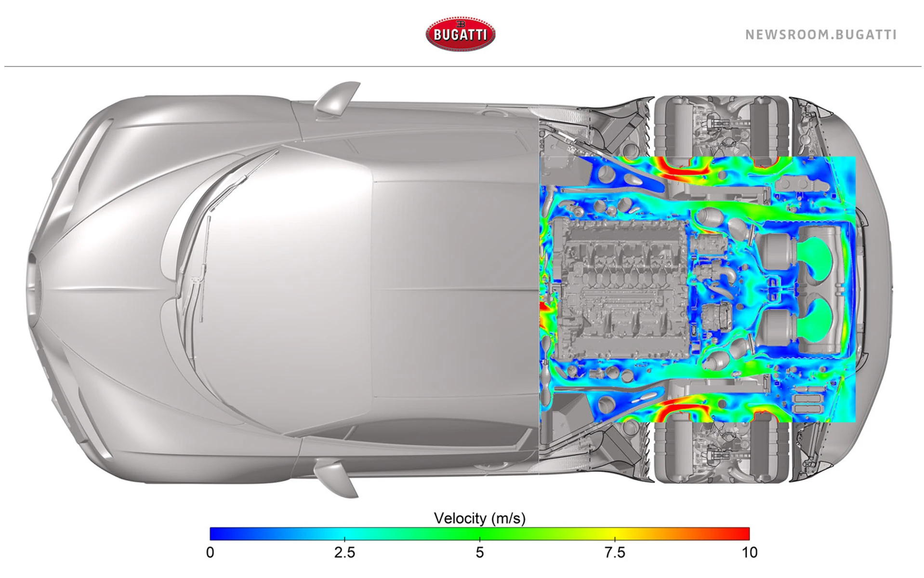This screenshot has width=924, height=578.
Task: Click the 10 label at the scale end
Action: (x=749, y=552)
